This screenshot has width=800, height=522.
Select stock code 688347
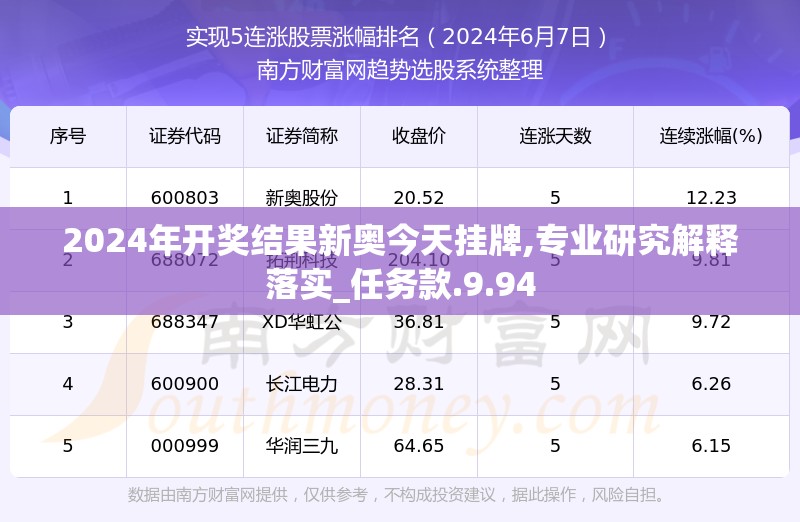(x=185, y=322)
